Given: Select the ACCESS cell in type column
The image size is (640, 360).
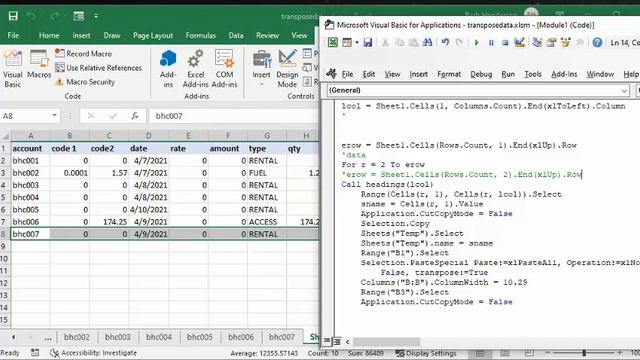Looking at the screenshot, I should (x=267, y=222).
